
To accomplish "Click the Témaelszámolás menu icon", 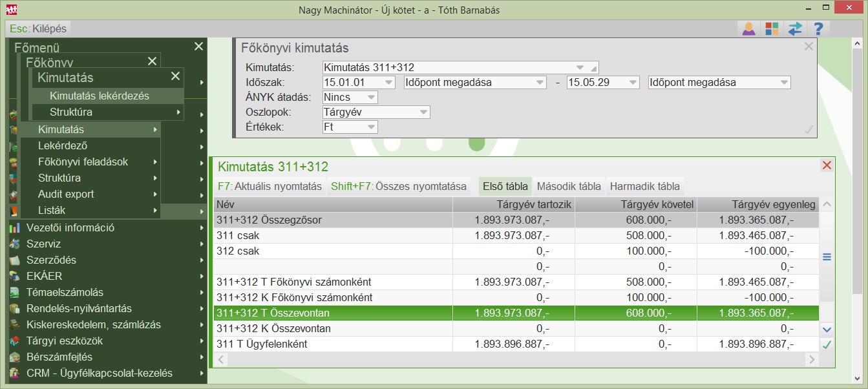I will (x=15, y=292).
